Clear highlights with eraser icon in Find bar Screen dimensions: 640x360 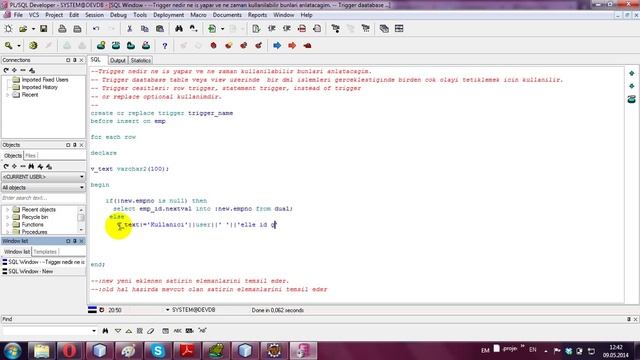click(151, 331)
